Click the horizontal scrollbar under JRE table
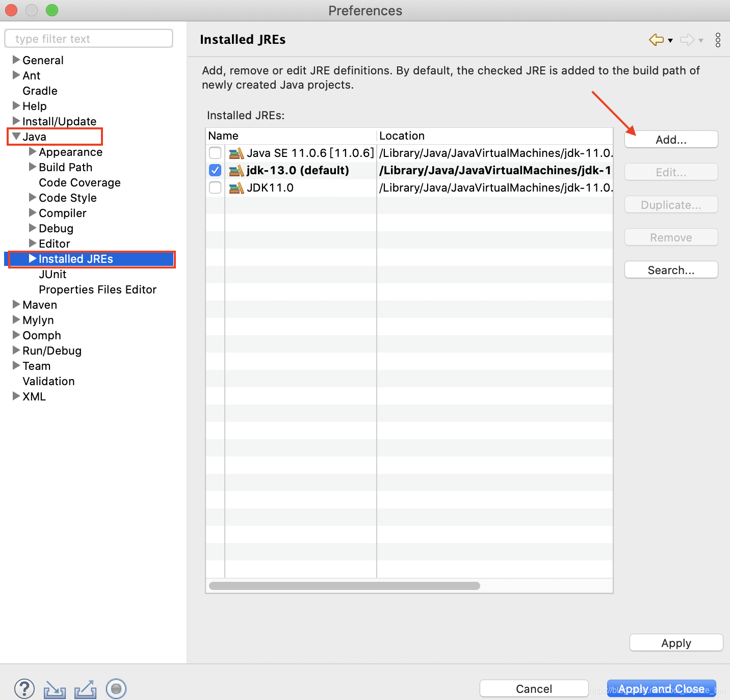730x700 pixels. pos(345,586)
